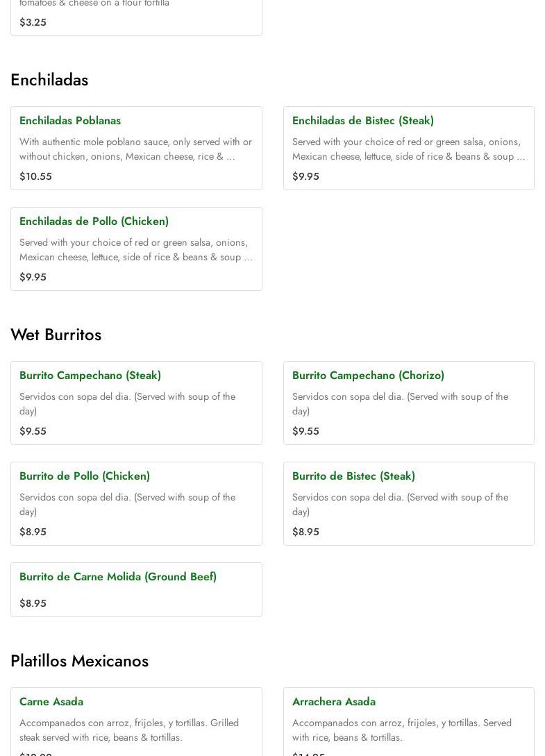
Task: Click Burrito de Pollo (Chicken) title
Action: pos(85,476)
